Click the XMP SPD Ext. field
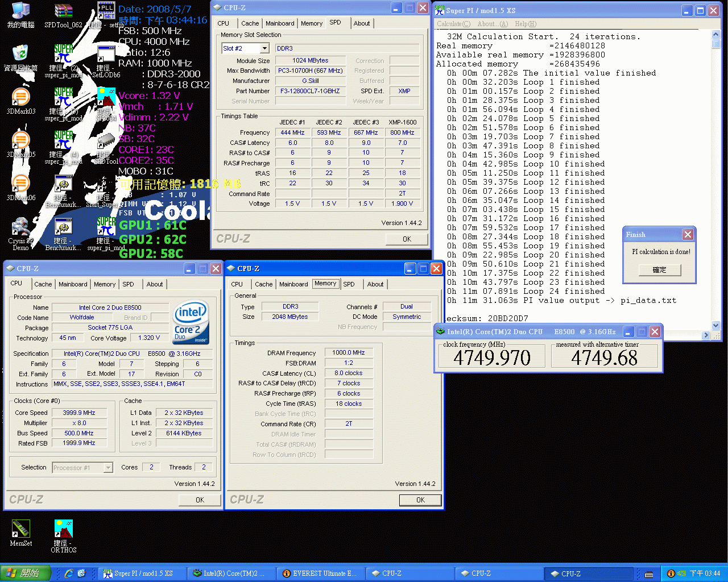Screen dimensions: 728x582 404,91
